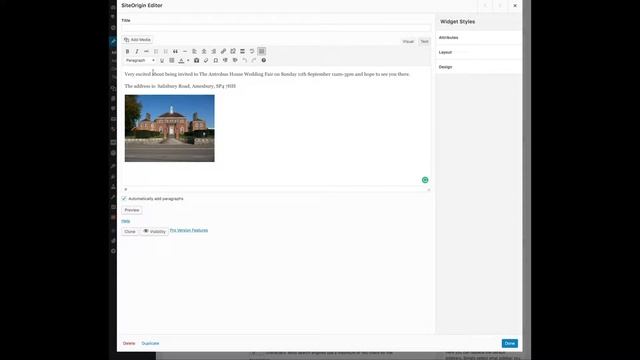Click the red Delete link
Image resolution: width=640 pixels, height=360 pixels.
point(129,344)
